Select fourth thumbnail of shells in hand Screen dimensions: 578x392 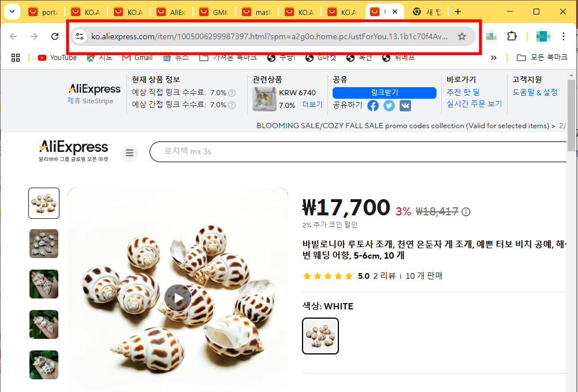coord(44,324)
